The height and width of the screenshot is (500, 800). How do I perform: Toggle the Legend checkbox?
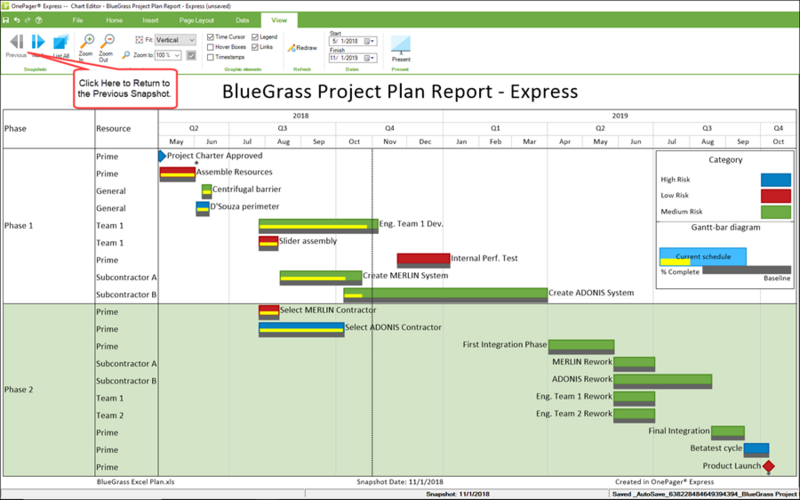tap(255, 37)
